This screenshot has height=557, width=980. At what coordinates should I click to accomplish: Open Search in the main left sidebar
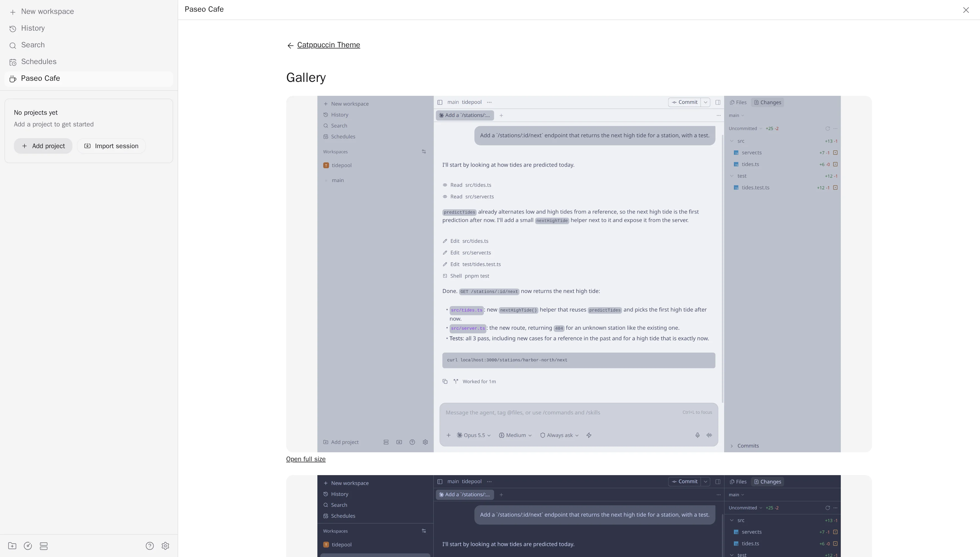click(89, 45)
